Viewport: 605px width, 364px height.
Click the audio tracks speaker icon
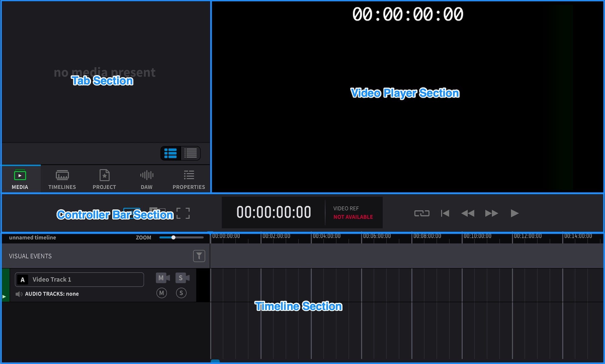coord(19,294)
